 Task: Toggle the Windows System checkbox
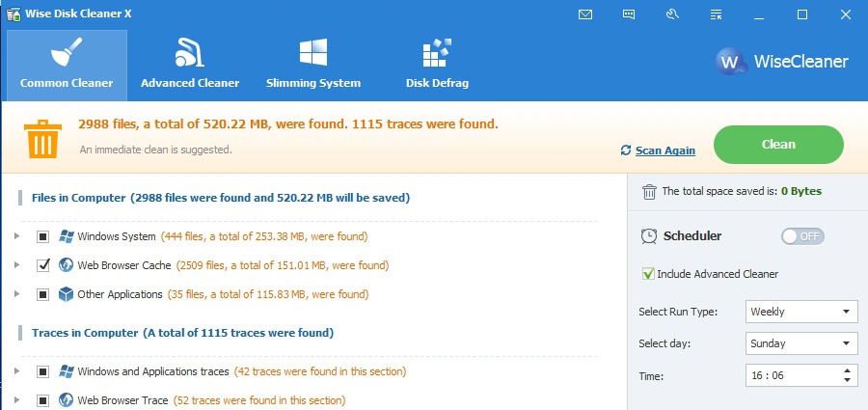tap(43, 236)
